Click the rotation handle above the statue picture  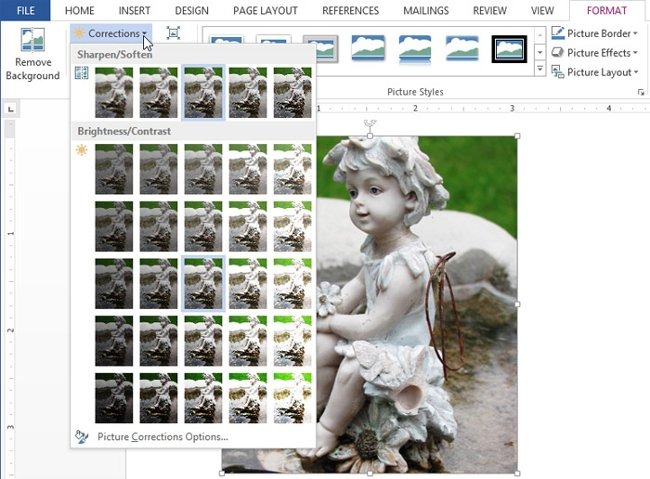tap(370, 124)
